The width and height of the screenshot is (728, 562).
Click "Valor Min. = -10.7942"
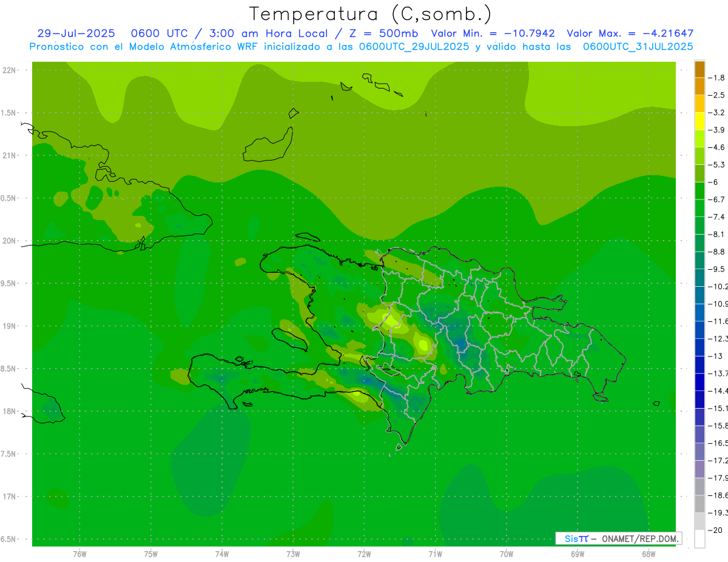click(493, 33)
